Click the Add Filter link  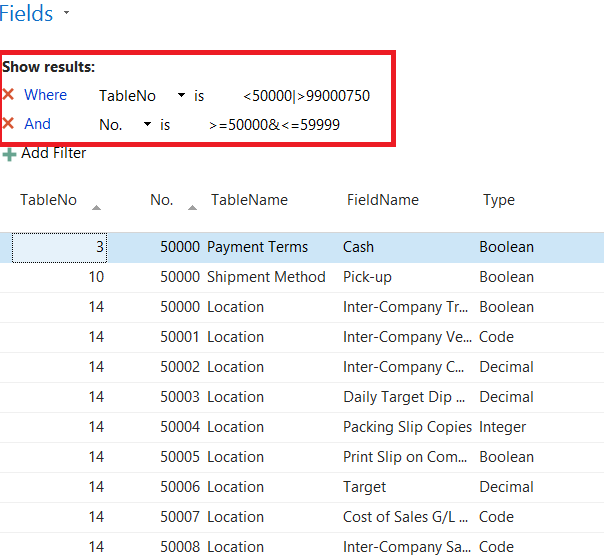[x=54, y=153]
